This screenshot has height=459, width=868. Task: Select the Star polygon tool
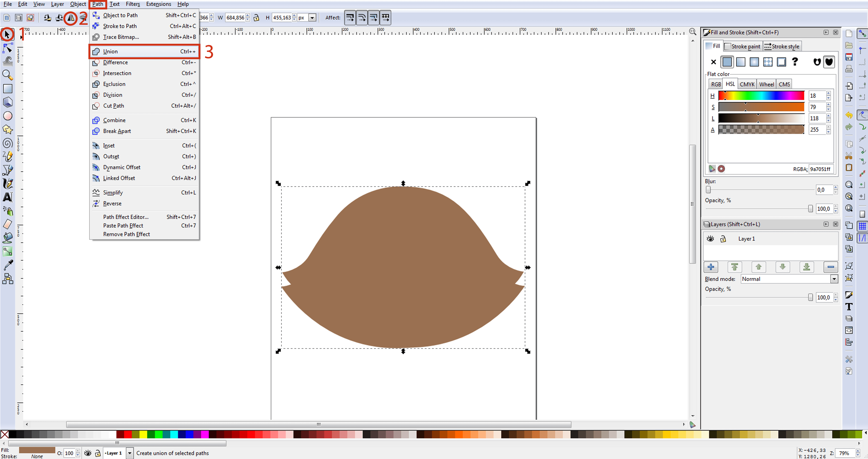pos(7,129)
